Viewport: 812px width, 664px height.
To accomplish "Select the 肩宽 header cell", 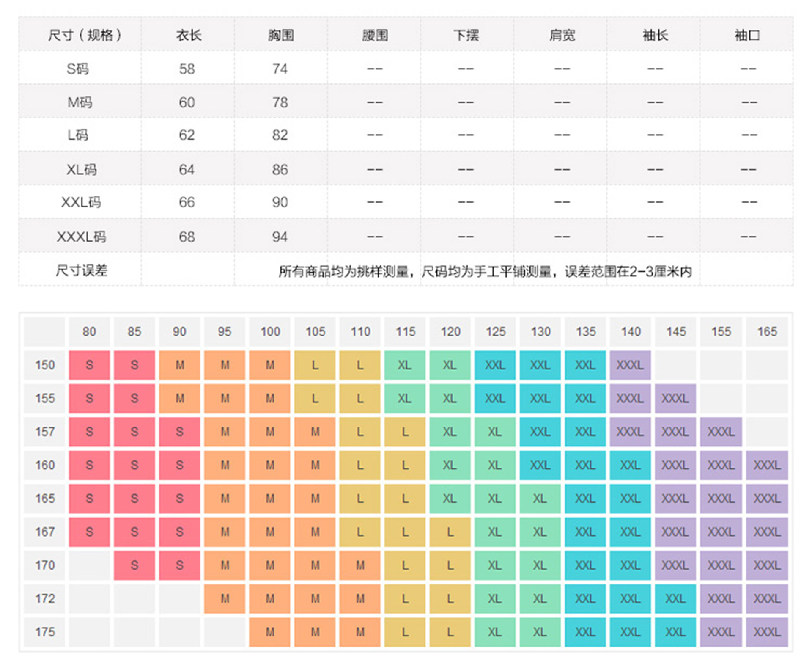I will coord(561,35).
